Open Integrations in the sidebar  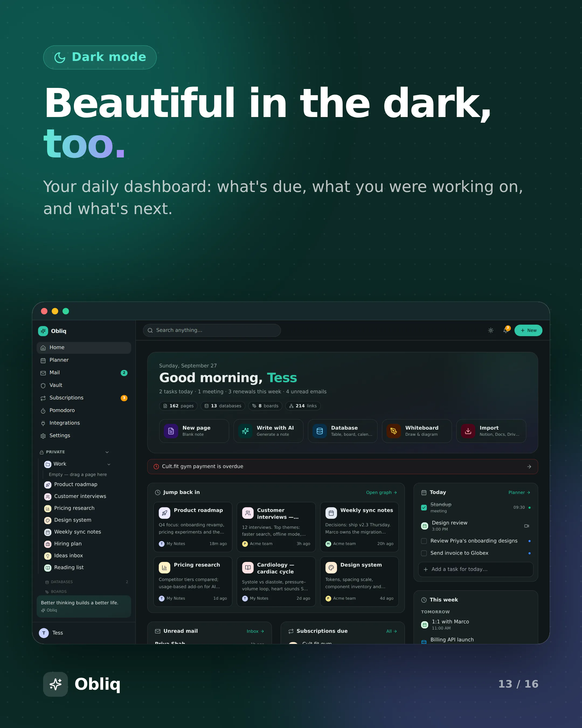84,423
